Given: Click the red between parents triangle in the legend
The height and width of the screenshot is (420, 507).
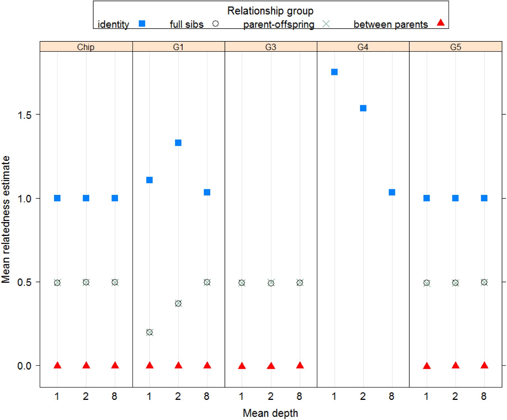Looking at the screenshot, I should [x=441, y=22].
